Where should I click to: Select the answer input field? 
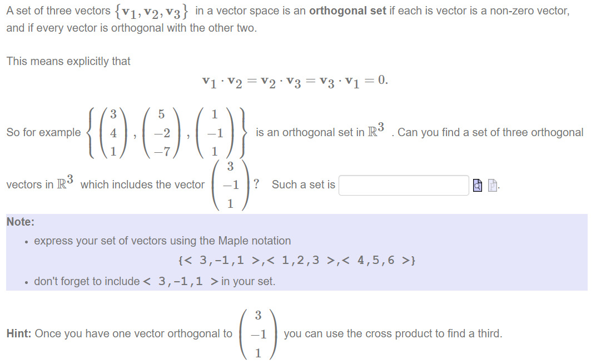tap(403, 185)
